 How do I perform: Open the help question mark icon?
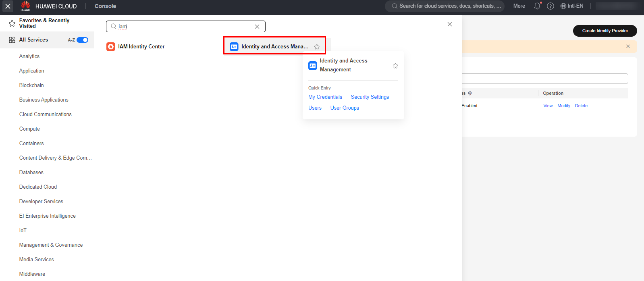click(551, 6)
